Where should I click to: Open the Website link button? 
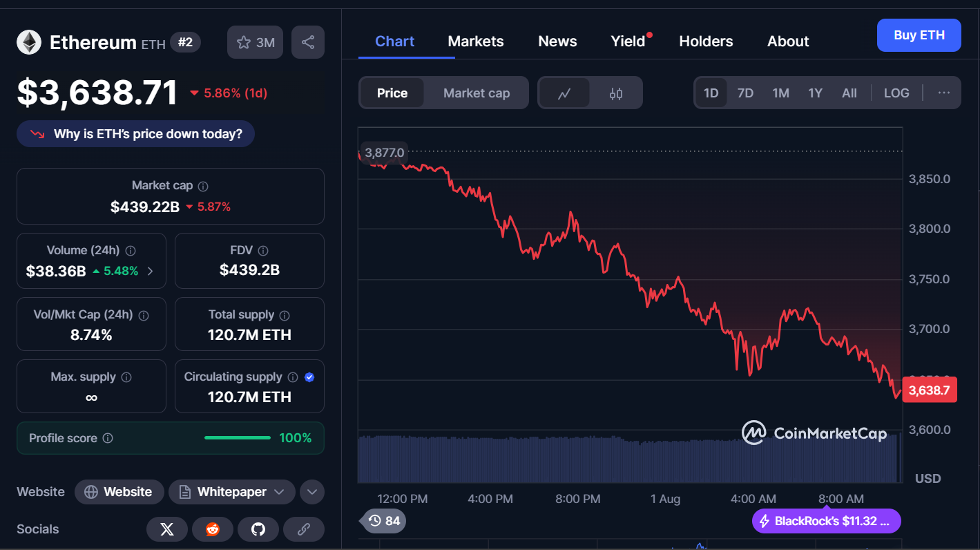click(119, 492)
